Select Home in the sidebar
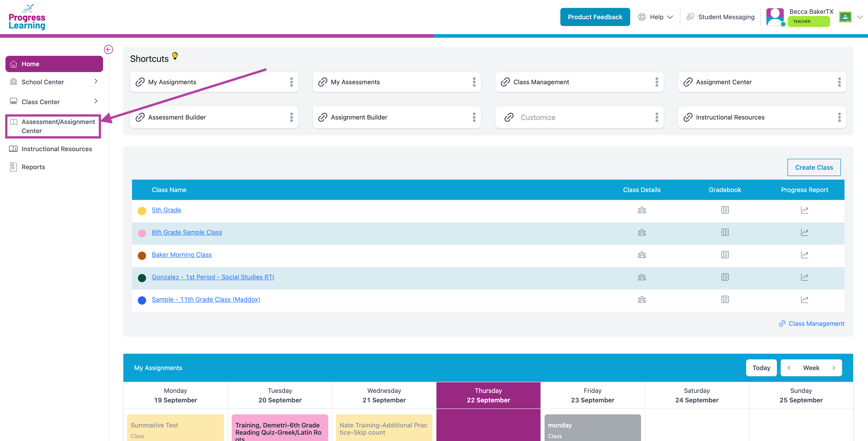Viewport: 868px width, 441px height. coord(54,64)
